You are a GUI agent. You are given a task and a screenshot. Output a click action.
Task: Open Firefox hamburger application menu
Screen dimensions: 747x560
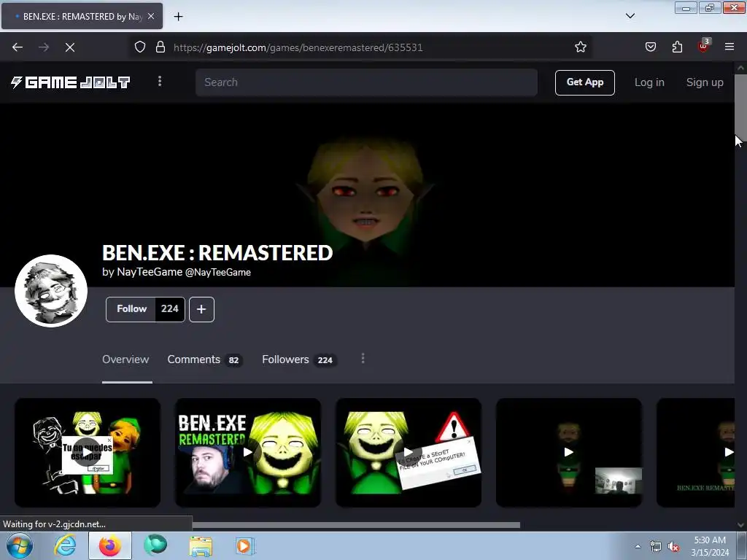point(729,47)
